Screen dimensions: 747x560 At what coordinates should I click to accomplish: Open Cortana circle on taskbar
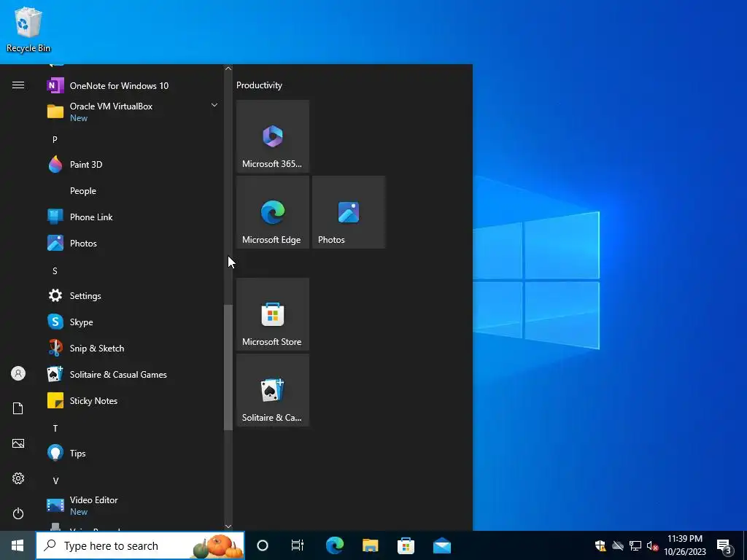(x=263, y=545)
